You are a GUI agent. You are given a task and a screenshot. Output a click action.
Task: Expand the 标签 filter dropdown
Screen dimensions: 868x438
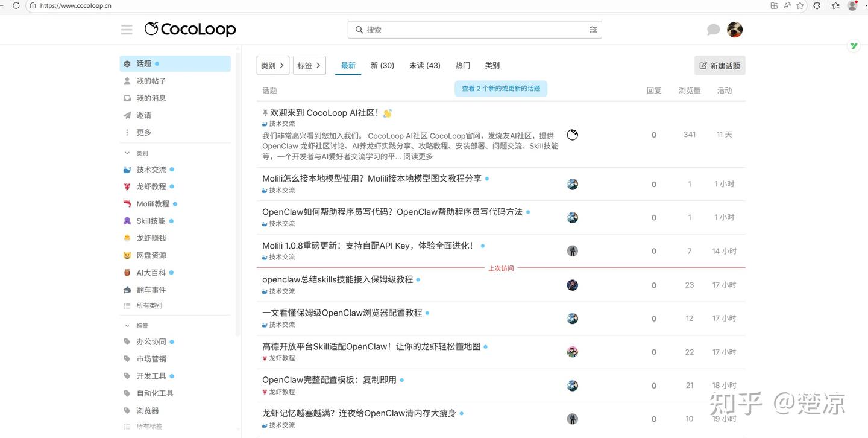coord(309,65)
